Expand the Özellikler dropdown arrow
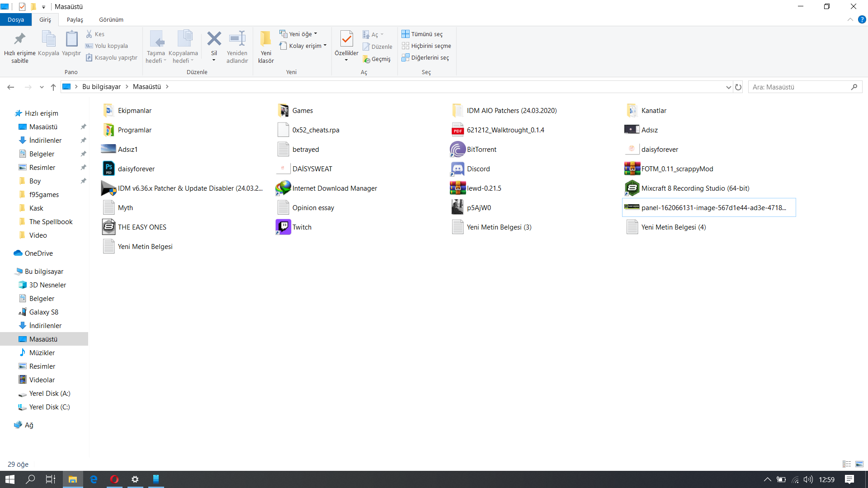Screen dimensions: 868x488 point(346,60)
